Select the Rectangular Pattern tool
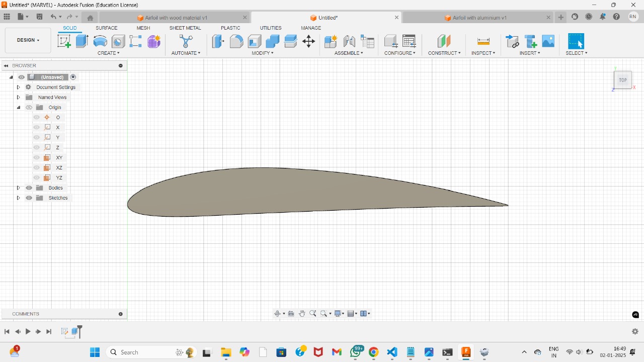This screenshot has width=644, height=362. pyautogui.click(x=135, y=41)
